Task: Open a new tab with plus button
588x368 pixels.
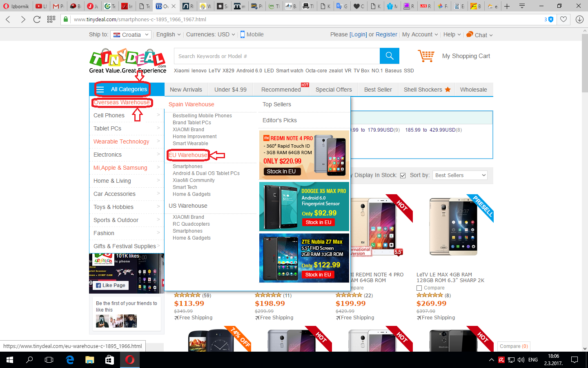Action: click(x=507, y=6)
